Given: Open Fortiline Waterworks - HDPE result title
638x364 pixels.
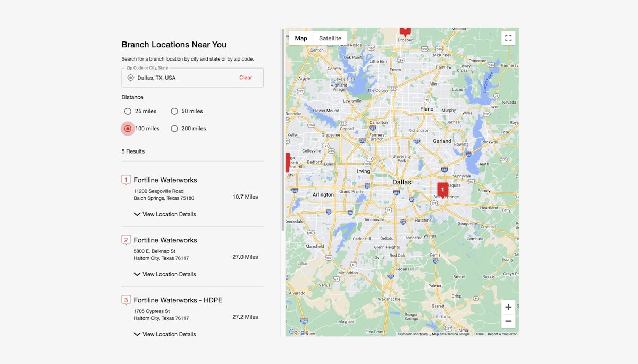Looking at the screenshot, I should tap(178, 300).
